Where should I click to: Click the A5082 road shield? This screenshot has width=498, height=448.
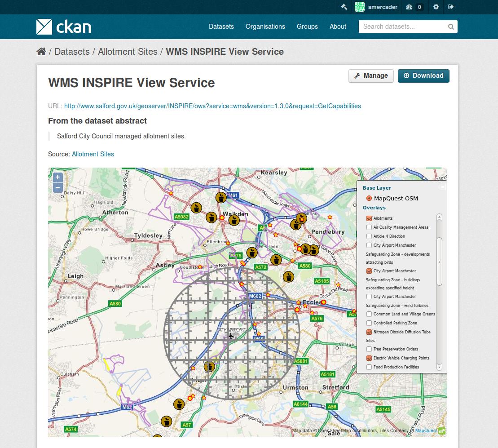182,217
